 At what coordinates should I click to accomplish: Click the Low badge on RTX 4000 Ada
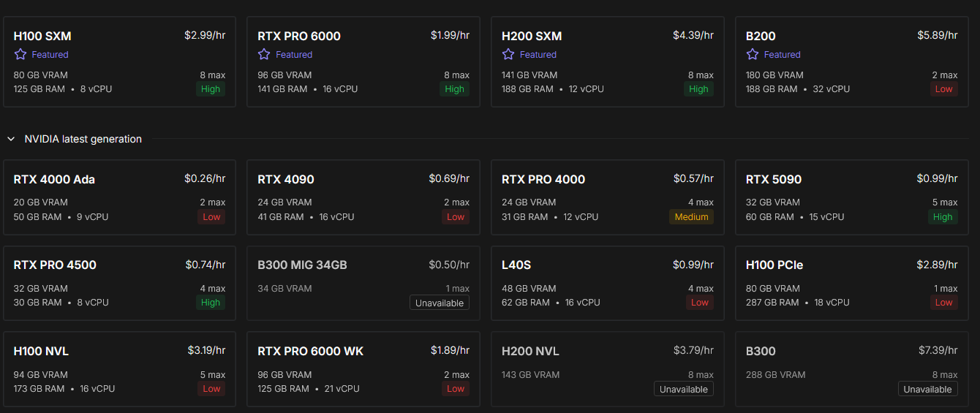click(211, 217)
